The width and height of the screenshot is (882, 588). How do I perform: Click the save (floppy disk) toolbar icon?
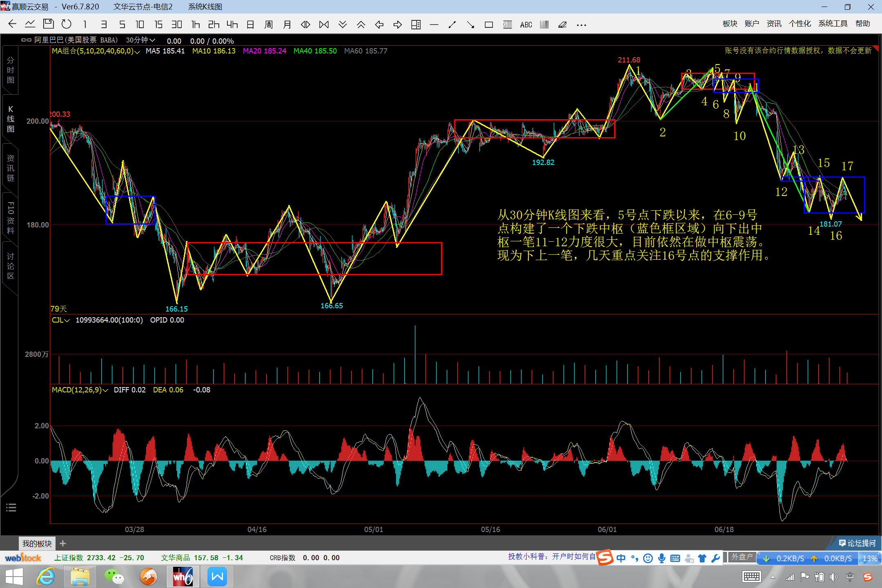click(48, 24)
